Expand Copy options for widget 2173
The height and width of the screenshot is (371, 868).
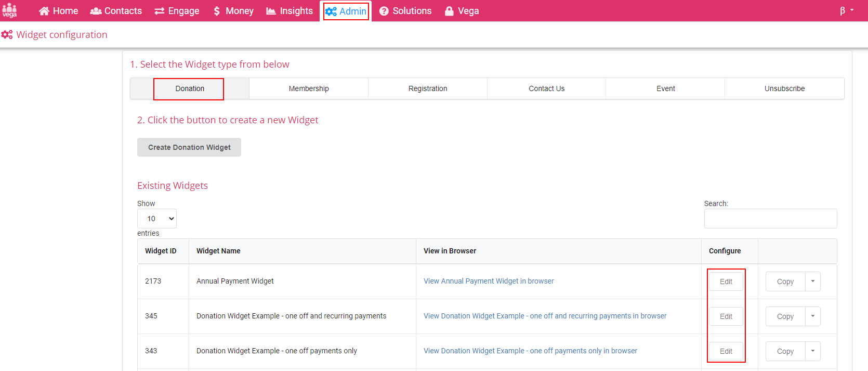click(x=813, y=282)
